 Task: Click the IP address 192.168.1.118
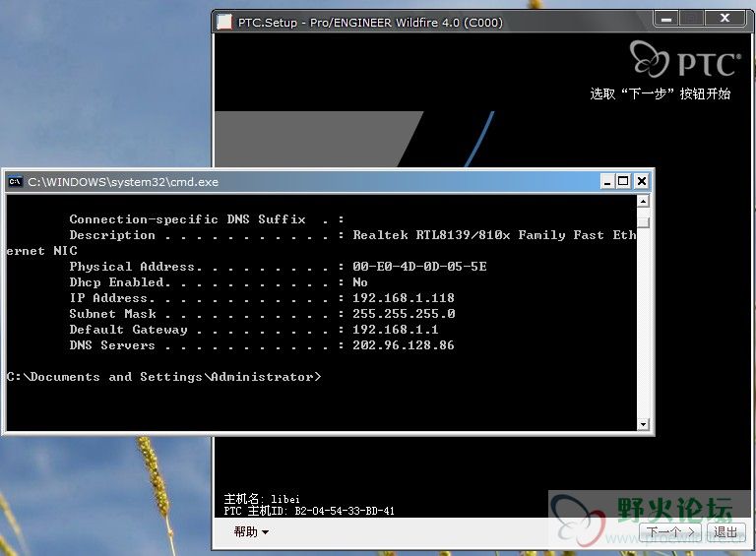coord(404,298)
